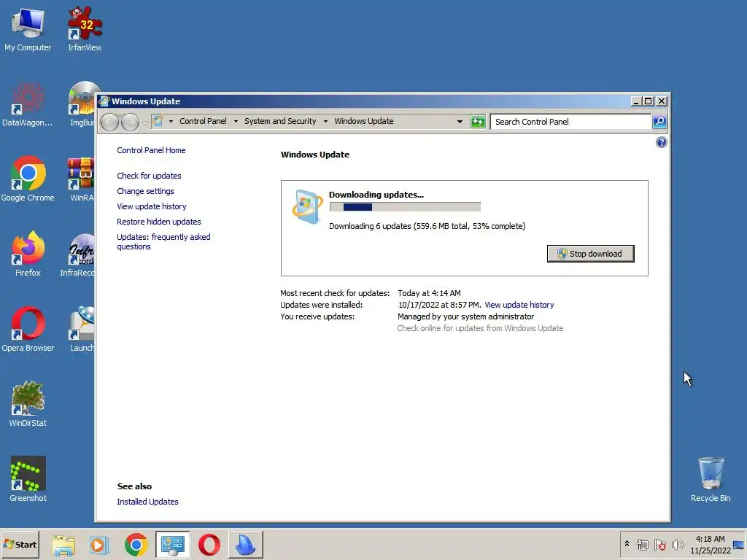This screenshot has width=747, height=560.
Task: Show hidden tray icons
Action: coord(627,544)
